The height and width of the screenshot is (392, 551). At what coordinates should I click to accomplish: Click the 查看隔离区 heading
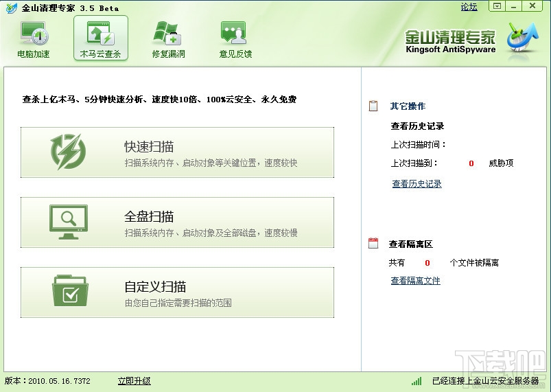(x=410, y=244)
